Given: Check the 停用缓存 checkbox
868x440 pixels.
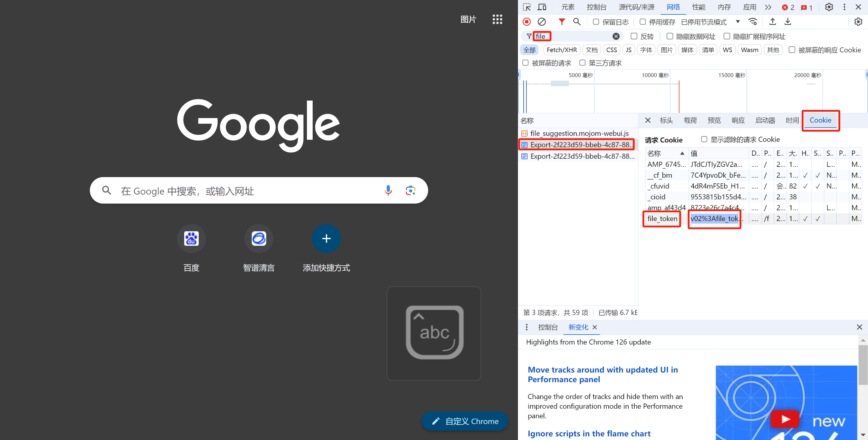Looking at the screenshot, I should coord(642,22).
